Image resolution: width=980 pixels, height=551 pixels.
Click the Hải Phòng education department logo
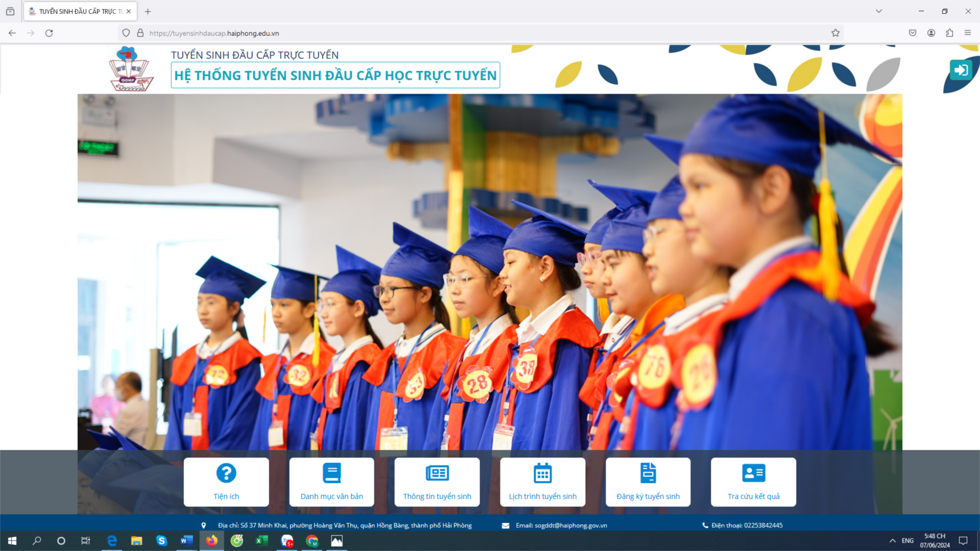click(x=131, y=69)
